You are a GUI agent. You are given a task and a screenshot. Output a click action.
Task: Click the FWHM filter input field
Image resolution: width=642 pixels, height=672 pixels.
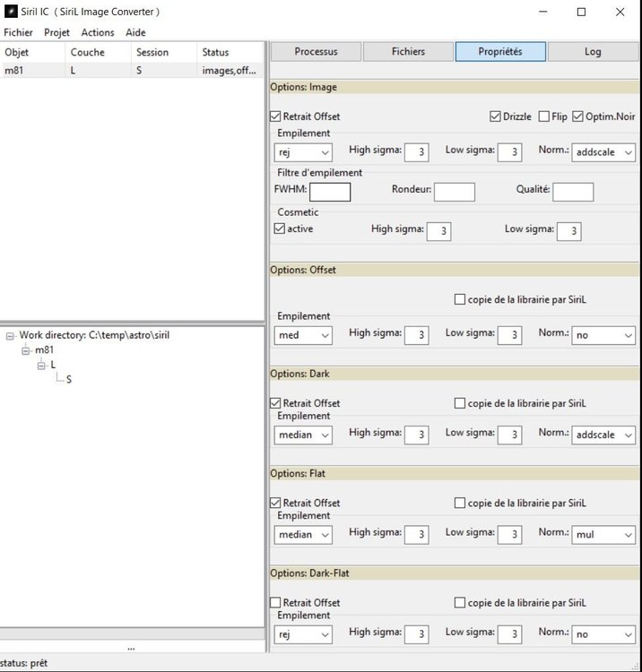tap(330, 192)
